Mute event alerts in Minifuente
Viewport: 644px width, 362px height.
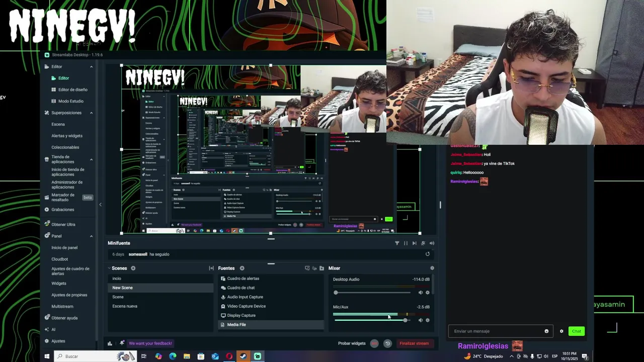(x=423, y=243)
